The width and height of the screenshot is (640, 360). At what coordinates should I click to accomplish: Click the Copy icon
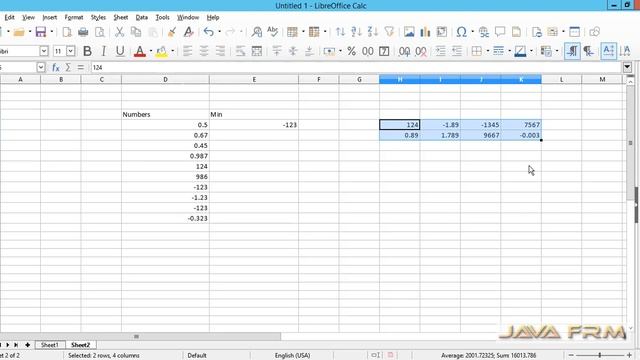coord(136,32)
